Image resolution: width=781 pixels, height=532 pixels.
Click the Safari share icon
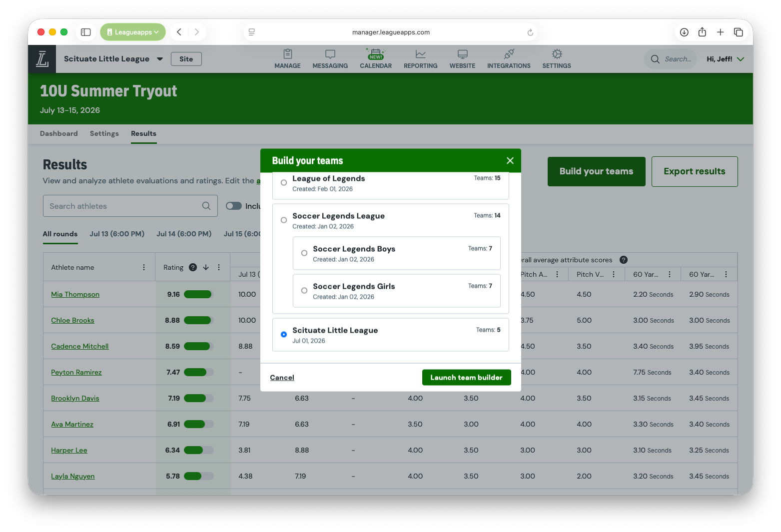702,32
